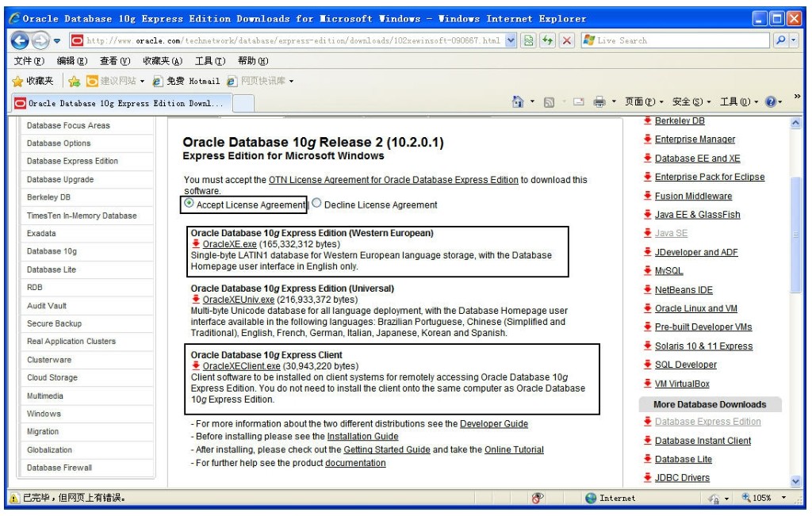
Task: Click the Live Search magnifier icon
Action: (x=780, y=40)
